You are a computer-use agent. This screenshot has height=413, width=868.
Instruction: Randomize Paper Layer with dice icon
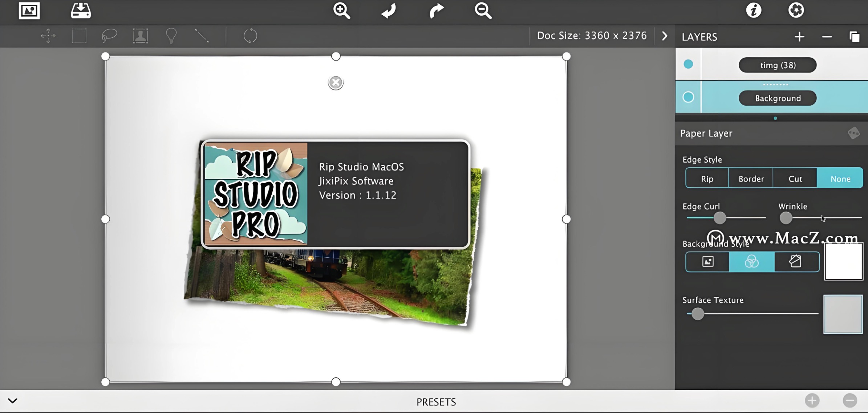853,133
